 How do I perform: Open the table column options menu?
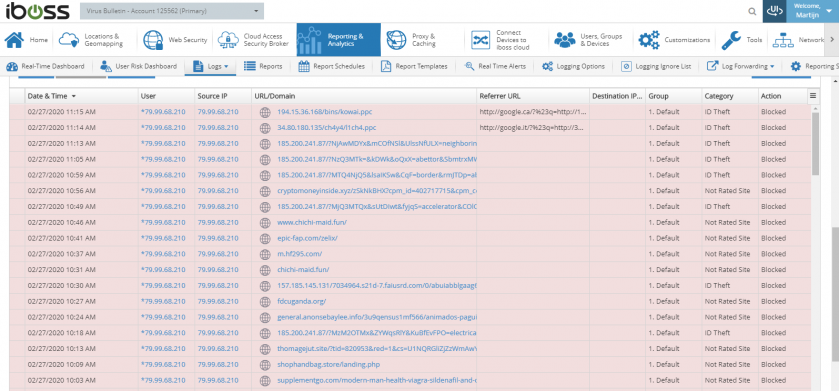(x=813, y=96)
